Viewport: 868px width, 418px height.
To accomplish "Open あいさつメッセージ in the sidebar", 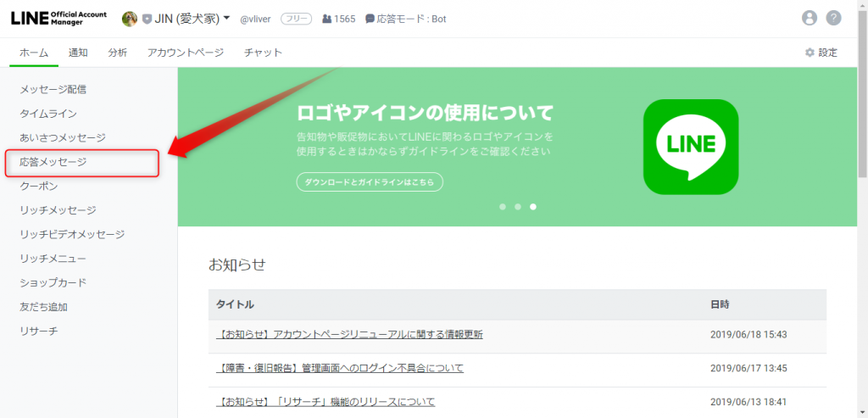I will point(63,137).
